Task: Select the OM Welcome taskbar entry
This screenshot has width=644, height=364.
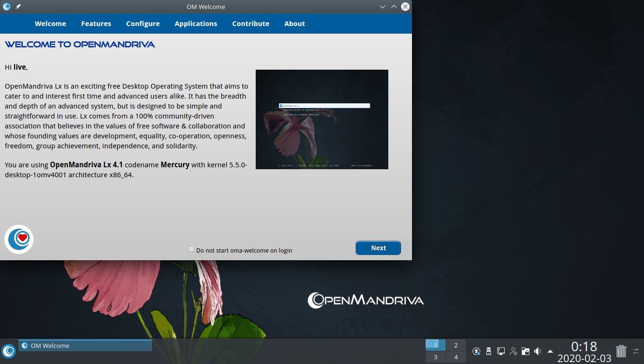Action: [85, 346]
